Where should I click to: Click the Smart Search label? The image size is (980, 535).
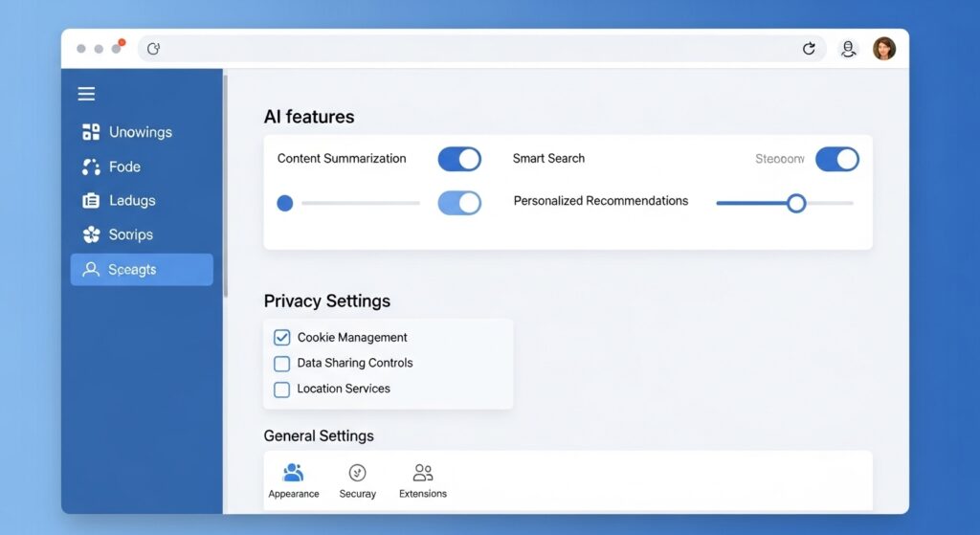pos(548,159)
